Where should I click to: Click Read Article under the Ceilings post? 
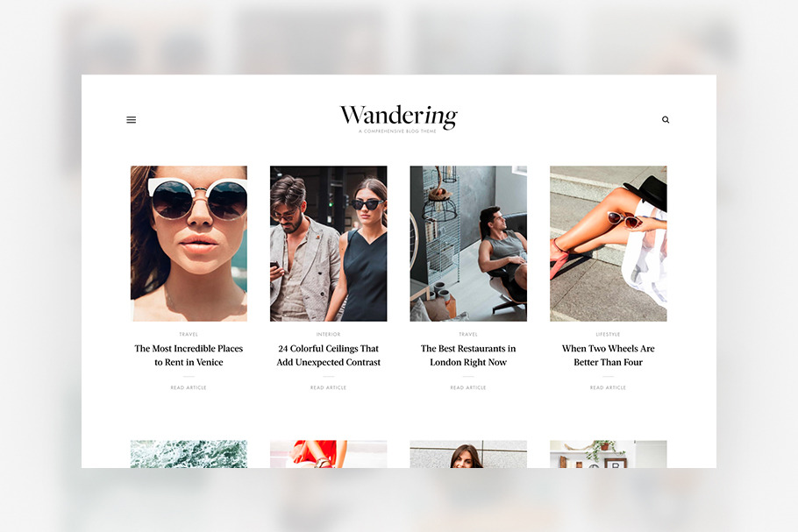click(x=328, y=387)
